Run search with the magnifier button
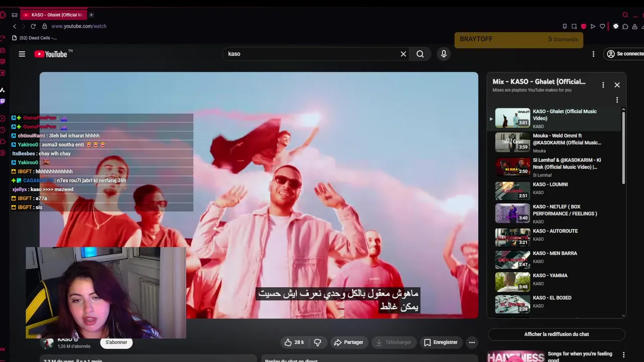This screenshot has width=644, height=362. click(x=420, y=54)
